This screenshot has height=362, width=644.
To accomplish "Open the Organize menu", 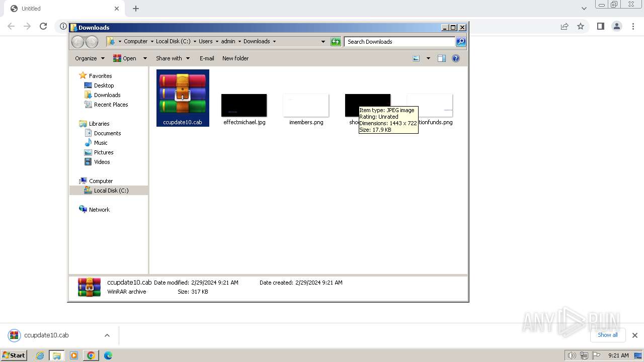I will click(x=90, y=58).
